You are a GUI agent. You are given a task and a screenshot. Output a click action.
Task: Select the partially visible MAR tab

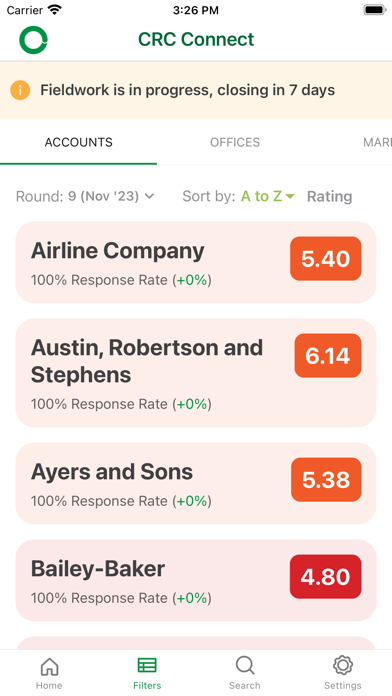377,142
